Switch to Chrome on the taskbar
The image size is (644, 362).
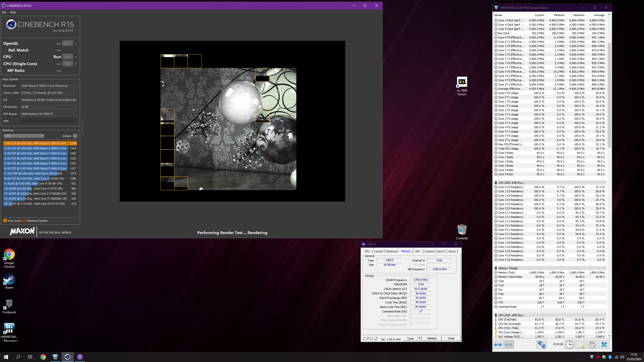(x=43, y=357)
